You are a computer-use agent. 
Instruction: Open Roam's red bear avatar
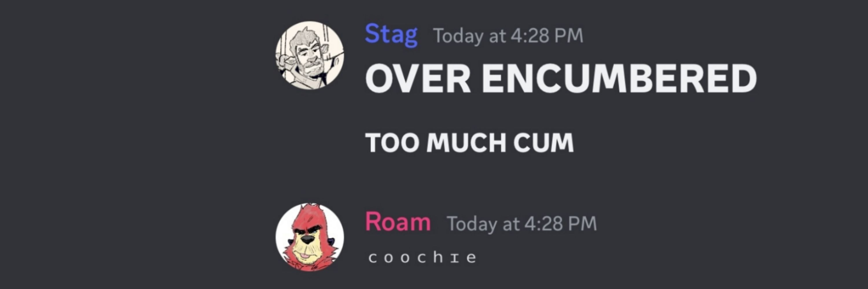(310, 237)
